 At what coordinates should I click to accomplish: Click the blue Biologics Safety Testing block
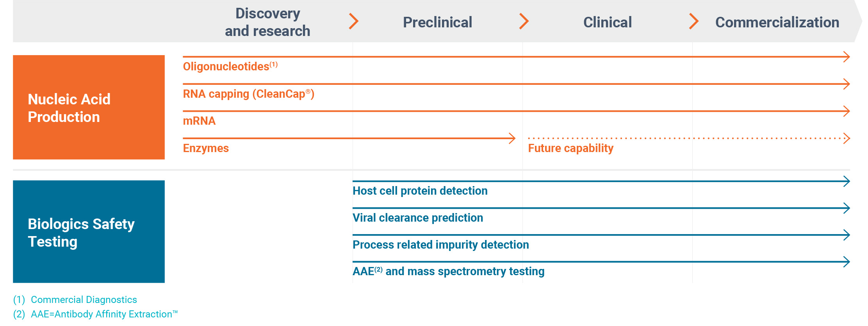coord(89,232)
